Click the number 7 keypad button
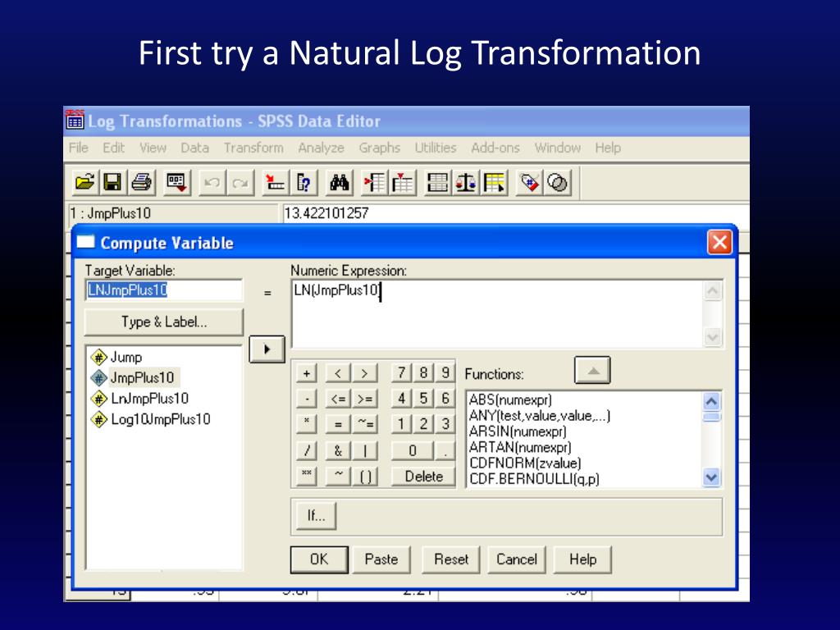The width and height of the screenshot is (840, 630). (x=401, y=373)
